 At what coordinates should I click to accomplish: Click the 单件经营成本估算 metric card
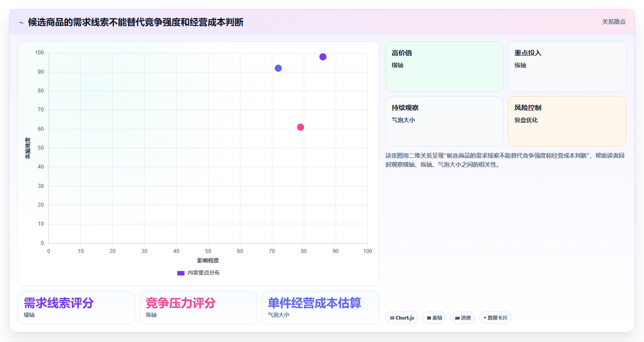click(320, 307)
